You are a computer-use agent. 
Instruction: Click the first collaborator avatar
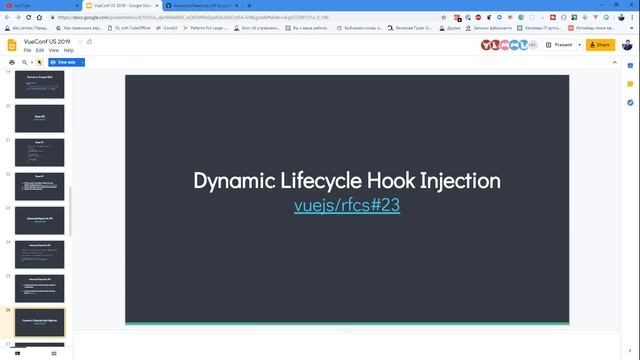click(486, 45)
